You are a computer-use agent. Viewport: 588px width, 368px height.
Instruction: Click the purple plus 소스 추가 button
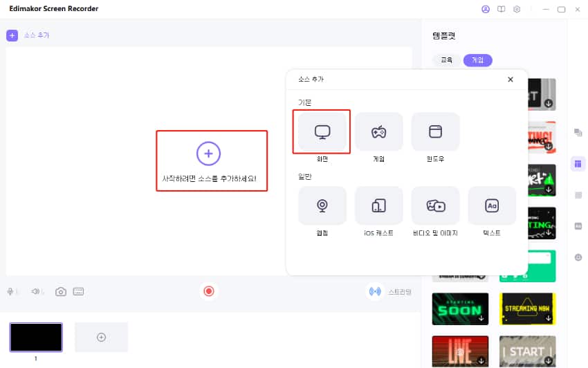(x=12, y=35)
